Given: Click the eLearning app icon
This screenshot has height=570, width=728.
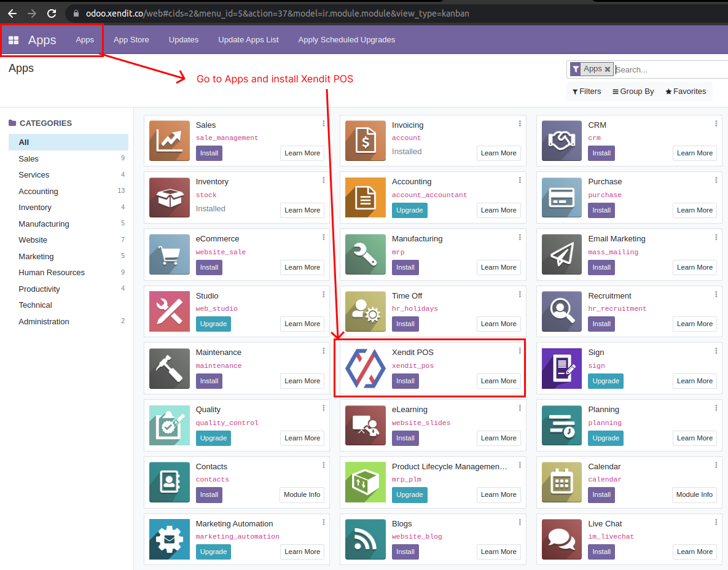Looking at the screenshot, I should click(x=366, y=425).
